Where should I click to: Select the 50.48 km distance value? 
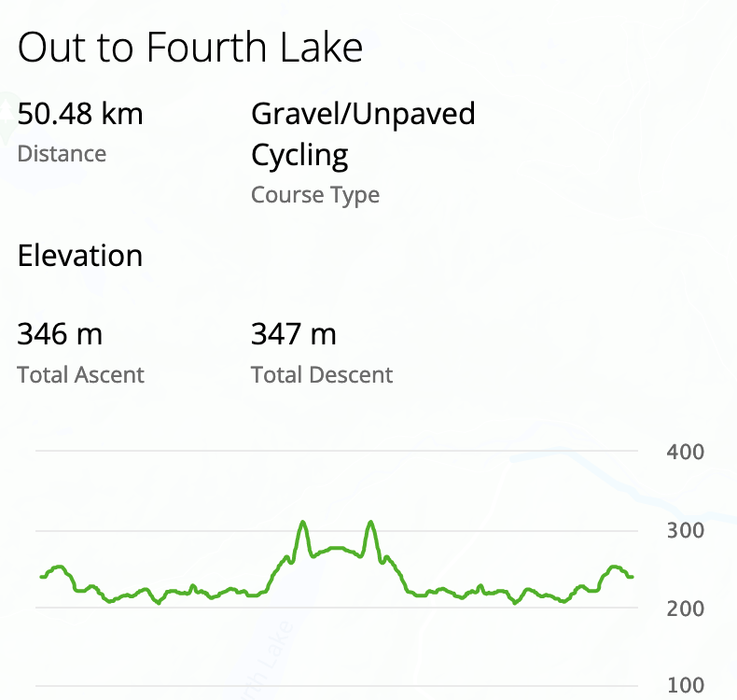[80, 115]
